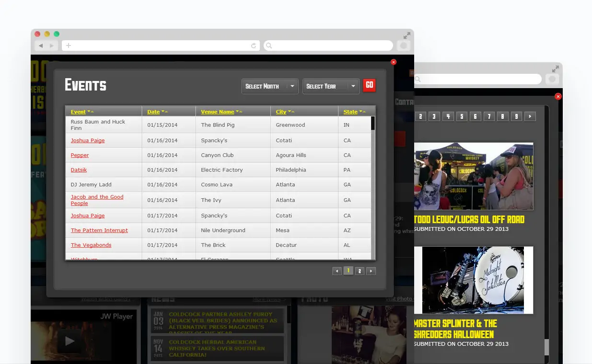Switch to events page 2
592x364 pixels.
pyautogui.click(x=360, y=271)
